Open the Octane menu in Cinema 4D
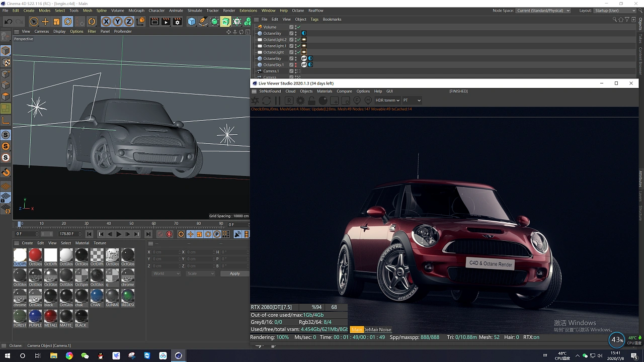Viewport: 644px width, 362px height. point(298,10)
